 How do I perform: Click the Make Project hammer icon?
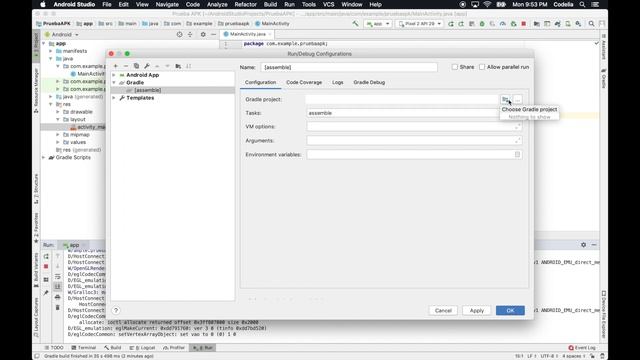(x=356, y=24)
